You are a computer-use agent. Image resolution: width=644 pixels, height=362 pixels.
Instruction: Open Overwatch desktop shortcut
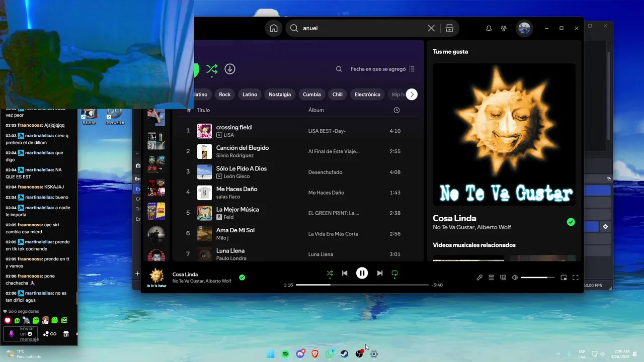point(115,116)
